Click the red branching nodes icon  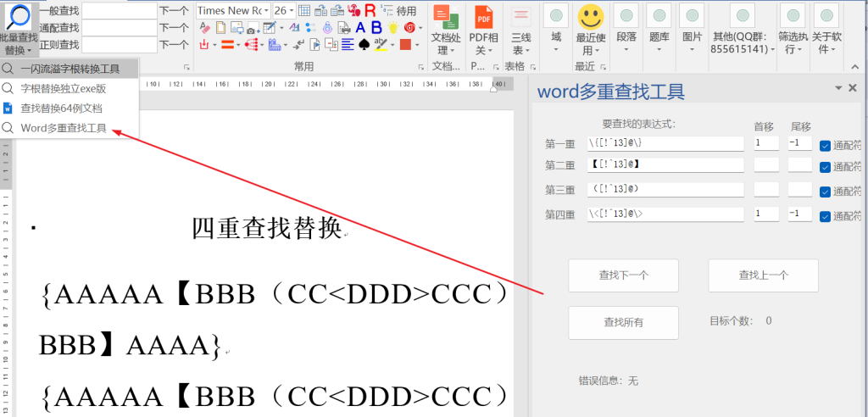252,44
